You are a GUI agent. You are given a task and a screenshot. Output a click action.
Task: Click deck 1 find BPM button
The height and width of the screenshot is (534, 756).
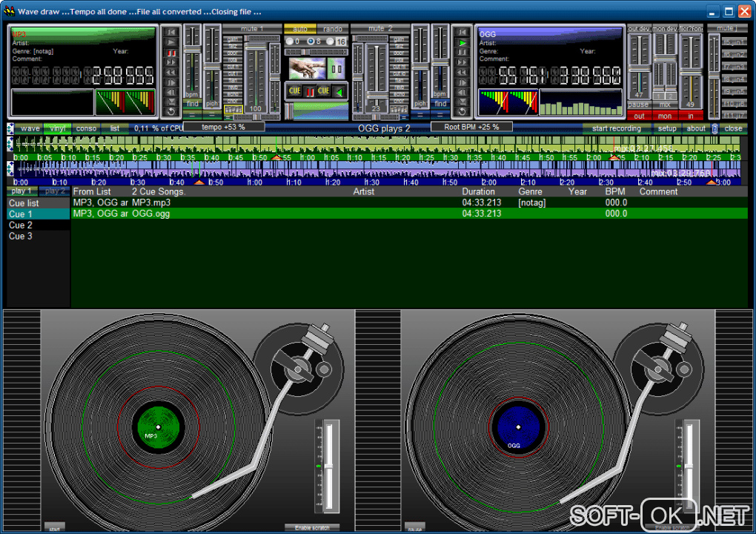coord(193,104)
